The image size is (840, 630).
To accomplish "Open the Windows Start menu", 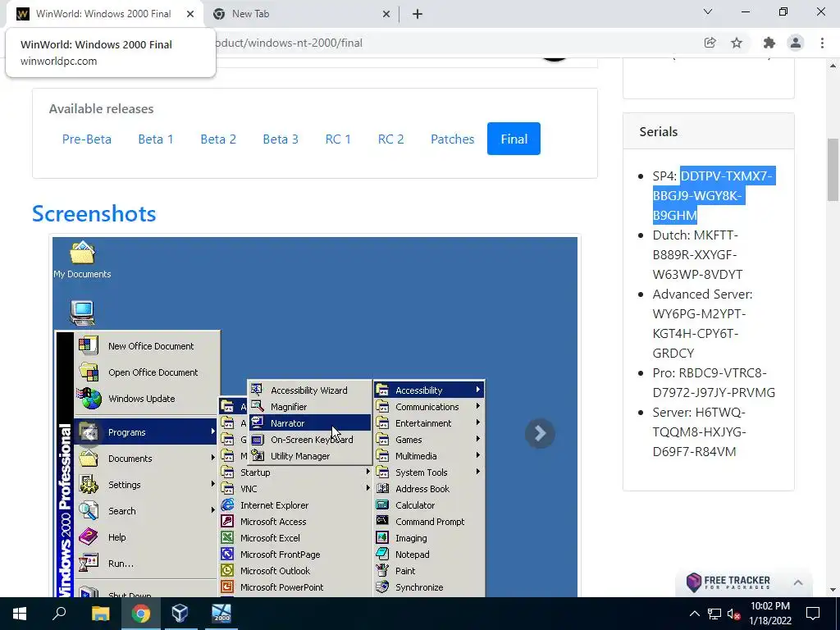I will [20, 614].
